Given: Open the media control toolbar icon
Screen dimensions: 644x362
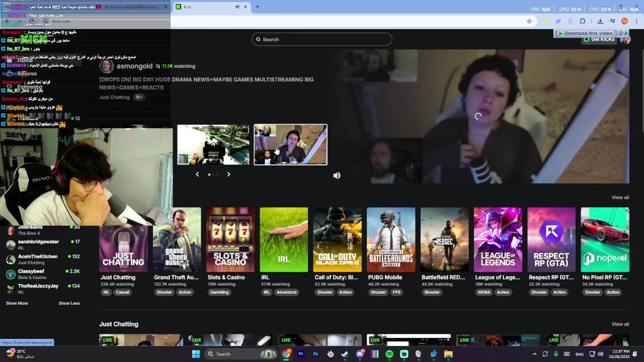Looking at the screenshot, I should 613,21.
